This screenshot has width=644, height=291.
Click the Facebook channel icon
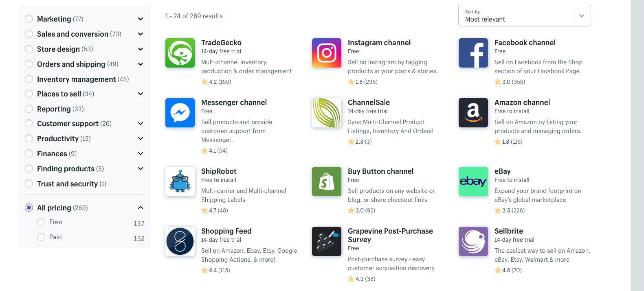[473, 53]
